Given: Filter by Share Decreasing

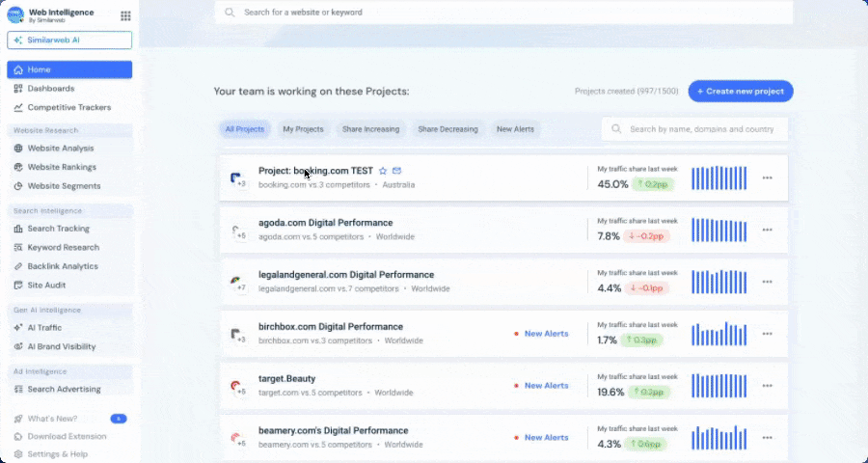Looking at the screenshot, I should (x=448, y=129).
